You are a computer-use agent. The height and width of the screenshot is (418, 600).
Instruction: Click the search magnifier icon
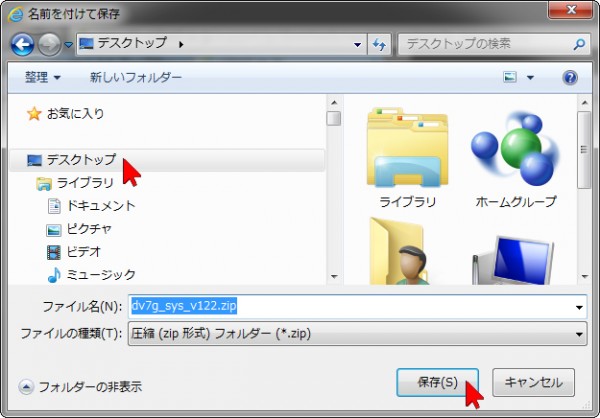579,45
